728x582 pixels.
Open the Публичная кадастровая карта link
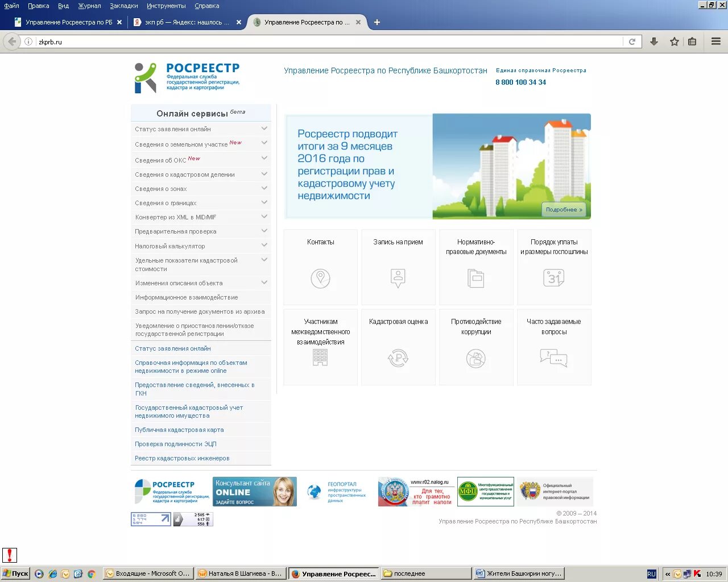(179, 430)
